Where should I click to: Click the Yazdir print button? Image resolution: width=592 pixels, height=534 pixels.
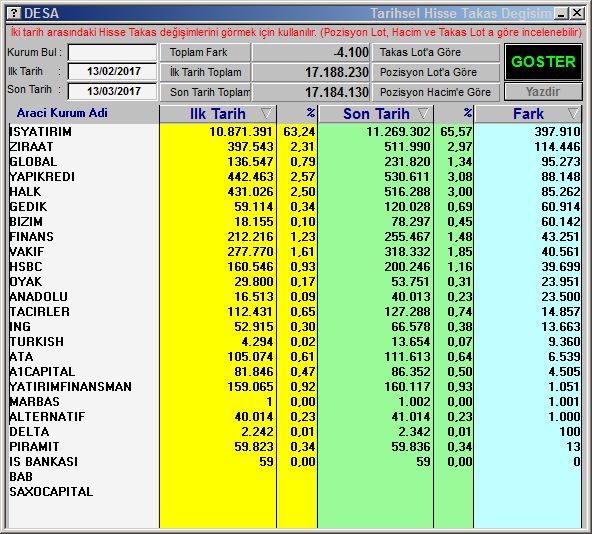tap(543, 92)
